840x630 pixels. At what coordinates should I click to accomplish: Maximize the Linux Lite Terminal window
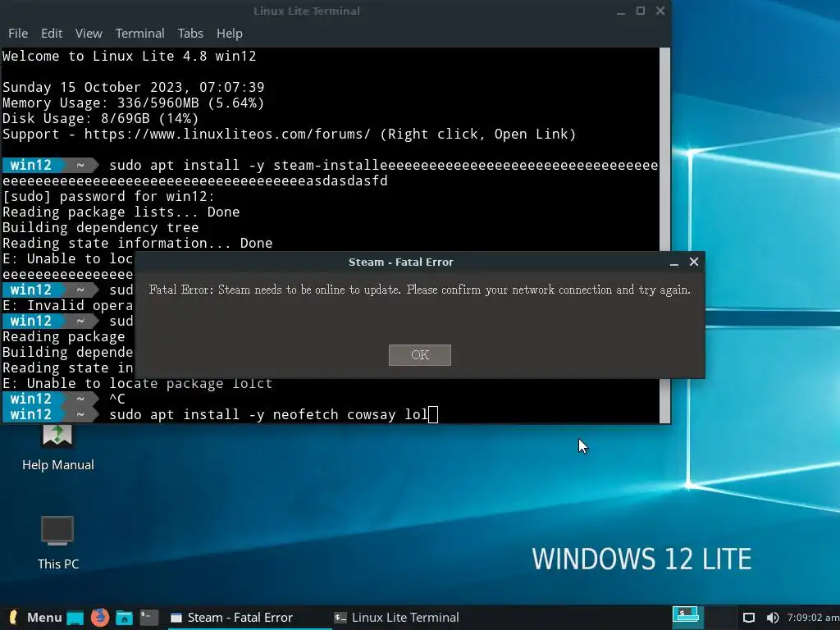pos(640,11)
